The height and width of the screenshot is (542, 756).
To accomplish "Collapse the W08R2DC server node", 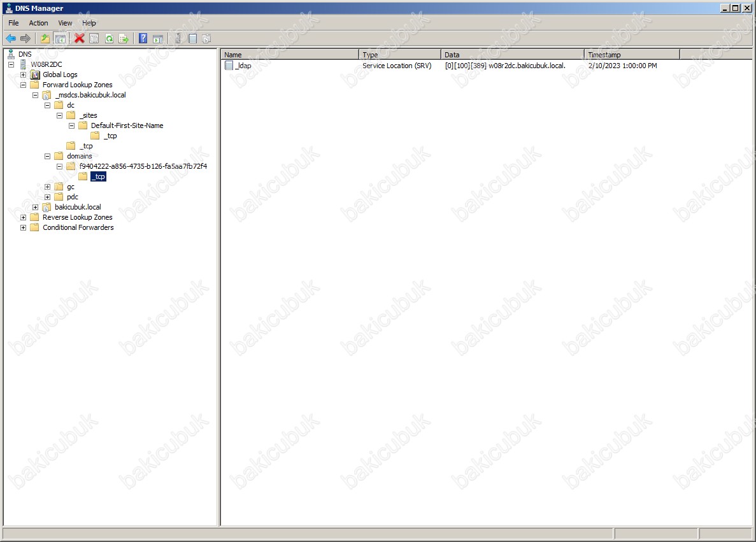I will click(x=11, y=64).
